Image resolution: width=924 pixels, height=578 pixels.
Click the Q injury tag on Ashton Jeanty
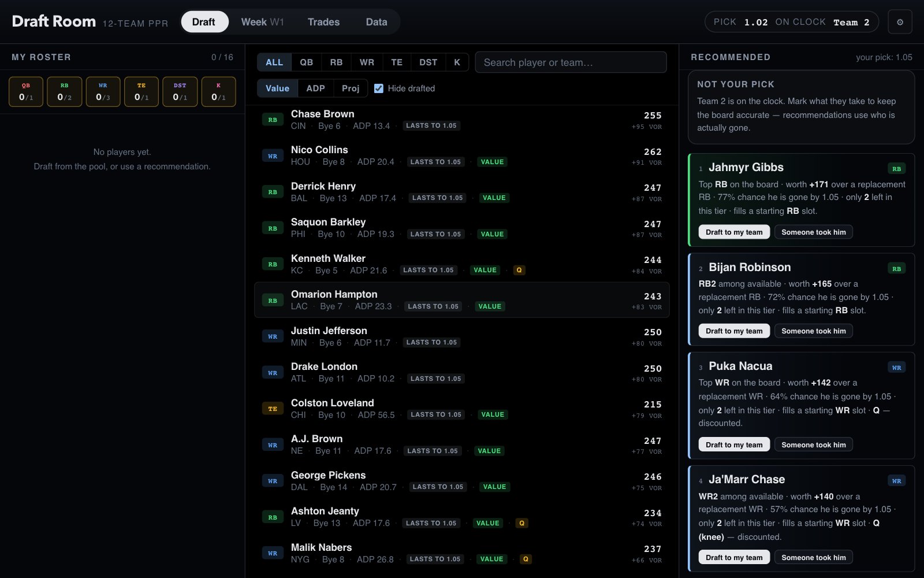pos(521,523)
